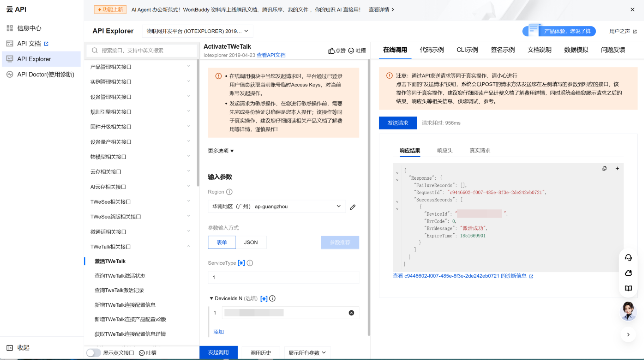
Task: Open the documentation book icon on right
Action: click(628, 288)
